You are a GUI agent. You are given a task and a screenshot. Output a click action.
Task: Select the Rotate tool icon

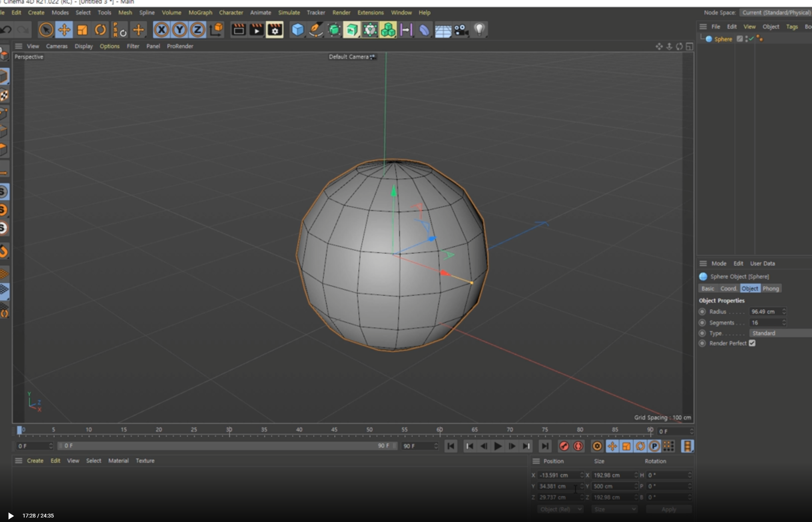pyautogui.click(x=100, y=30)
